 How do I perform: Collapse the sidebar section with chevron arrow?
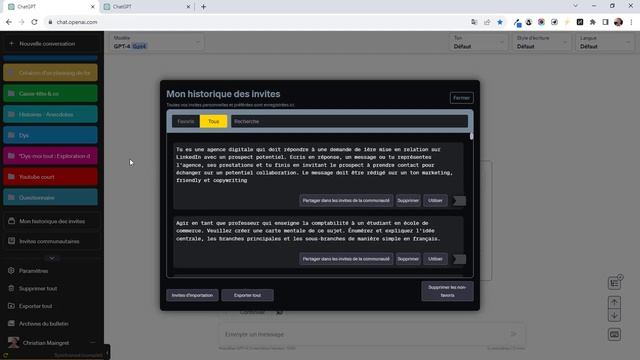coord(52,258)
